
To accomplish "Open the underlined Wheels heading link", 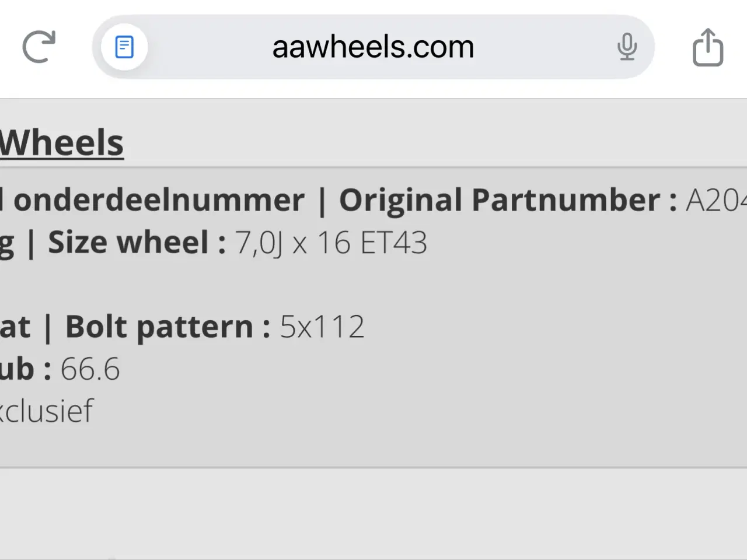I will [x=62, y=143].
